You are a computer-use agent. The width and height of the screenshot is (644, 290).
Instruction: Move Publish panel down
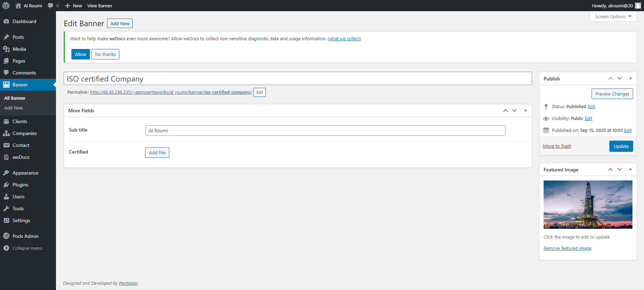click(x=620, y=78)
